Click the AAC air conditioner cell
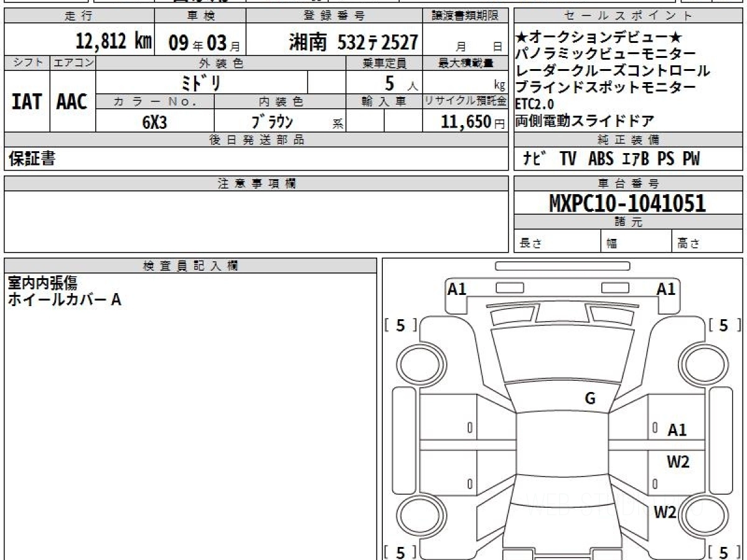747x560 pixels. pyautogui.click(x=72, y=102)
